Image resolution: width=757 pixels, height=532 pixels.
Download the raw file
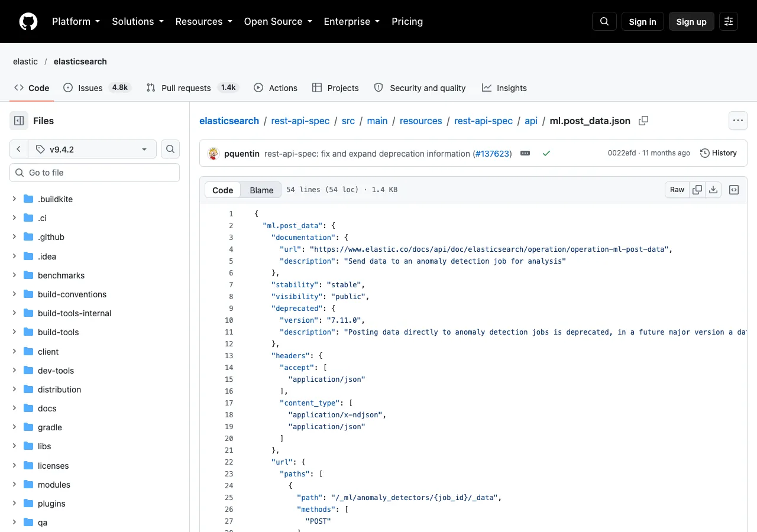(713, 190)
